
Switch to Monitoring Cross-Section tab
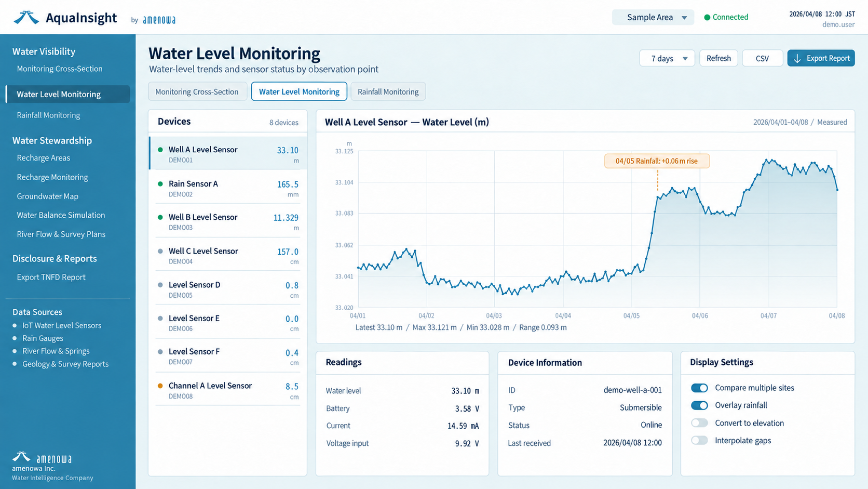[197, 91]
